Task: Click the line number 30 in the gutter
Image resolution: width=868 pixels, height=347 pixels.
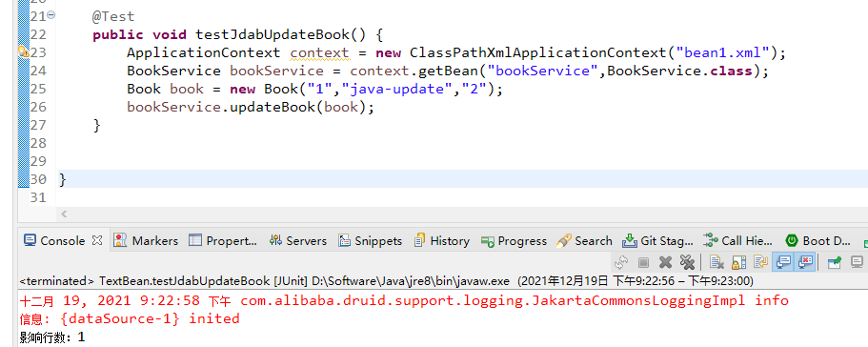Action: [38, 179]
